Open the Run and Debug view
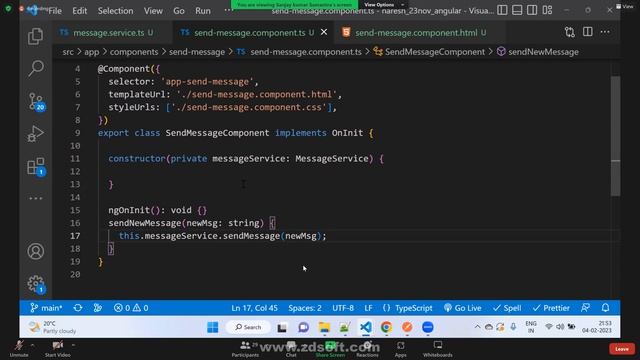The image size is (640, 360). tap(36, 133)
